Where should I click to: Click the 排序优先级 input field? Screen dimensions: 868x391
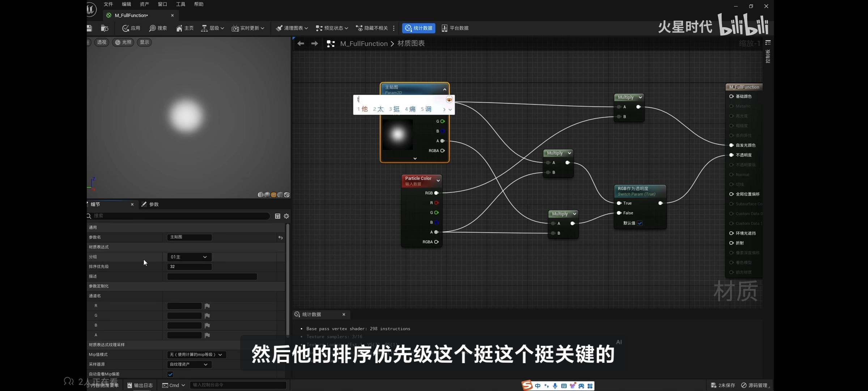click(x=189, y=266)
